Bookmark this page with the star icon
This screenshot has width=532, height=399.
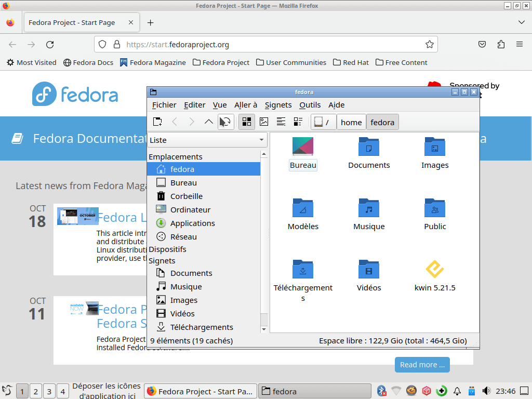(x=430, y=45)
